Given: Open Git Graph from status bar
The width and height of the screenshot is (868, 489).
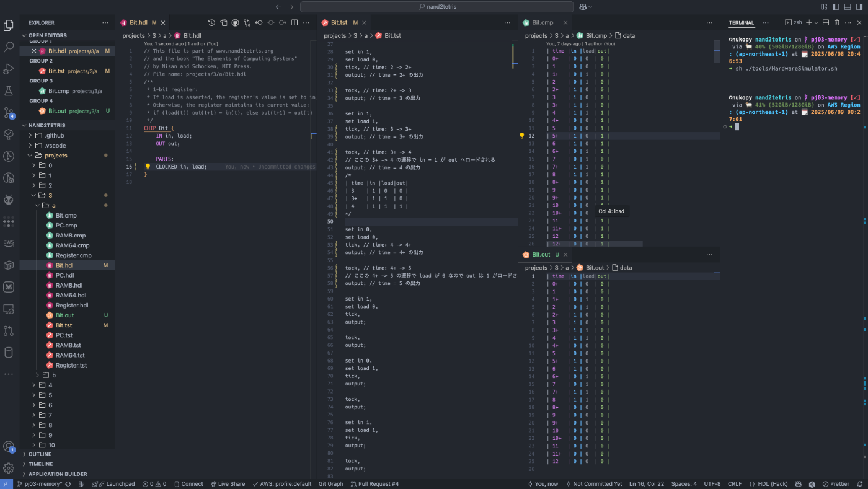Looking at the screenshot, I should 330,484.
